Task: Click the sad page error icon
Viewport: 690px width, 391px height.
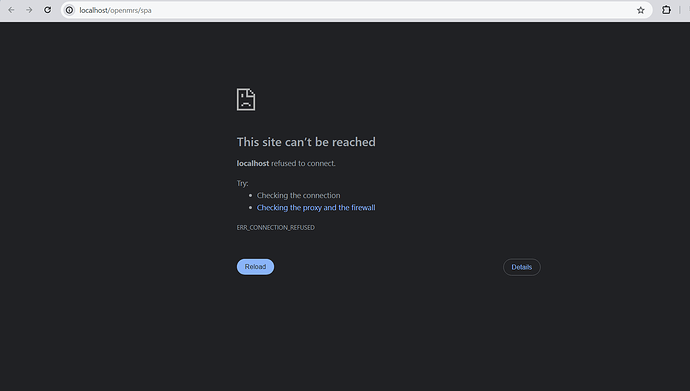Action: coord(246,99)
